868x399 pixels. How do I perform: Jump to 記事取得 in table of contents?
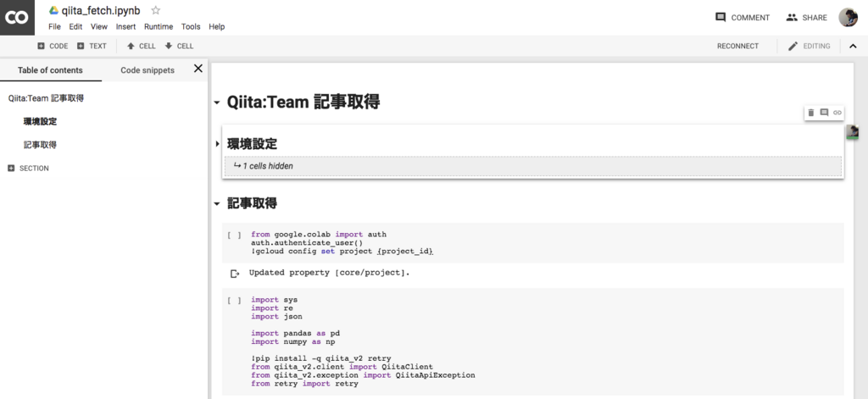tap(40, 145)
